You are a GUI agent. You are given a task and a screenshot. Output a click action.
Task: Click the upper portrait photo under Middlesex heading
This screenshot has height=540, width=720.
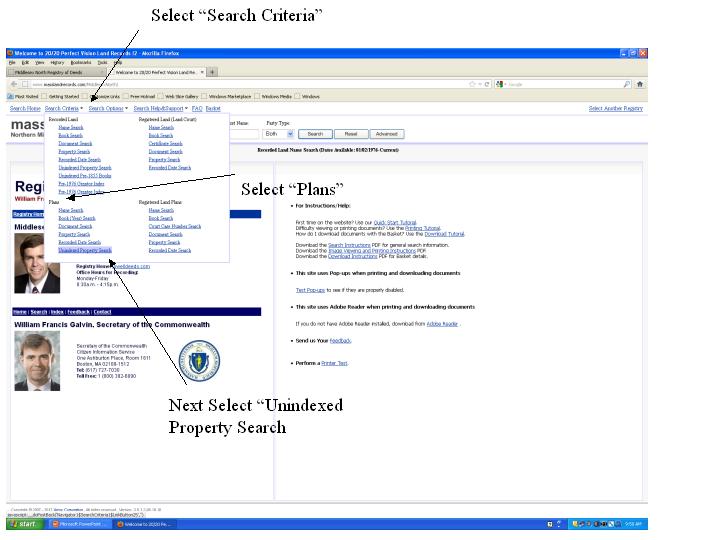(x=37, y=263)
